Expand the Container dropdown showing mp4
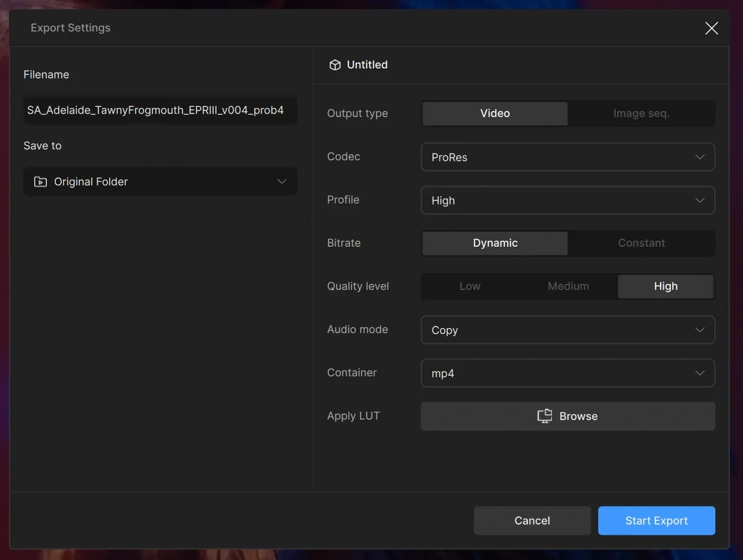This screenshot has width=743, height=560. click(x=568, y=373)
